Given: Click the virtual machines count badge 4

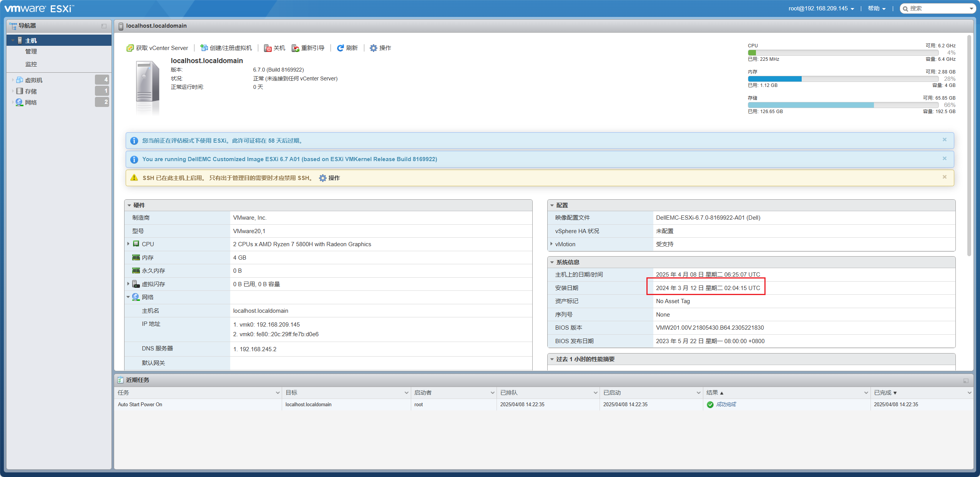Looking at the screenshot, I should click(x=102, y=80).
